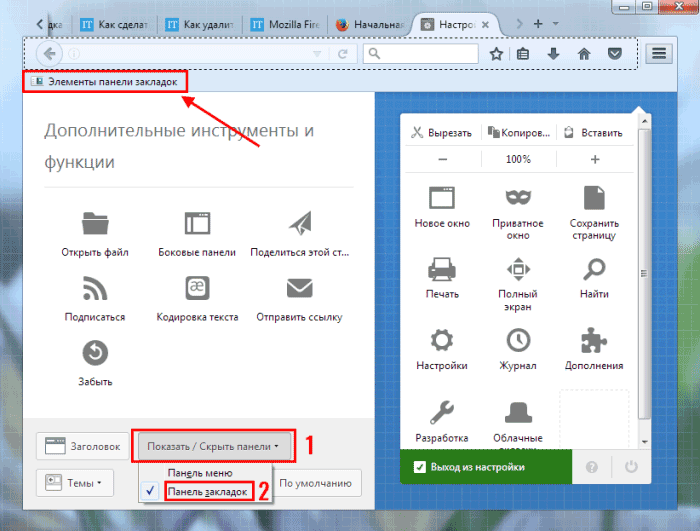This screenshot has height=531, width=700.
Task: Click the zoom-in plus button
Action: (595, 159)
